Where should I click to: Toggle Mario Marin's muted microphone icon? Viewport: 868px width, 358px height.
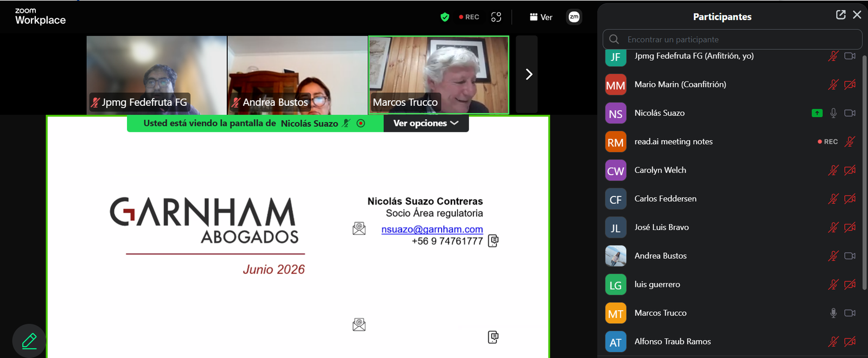coord(833,84)
